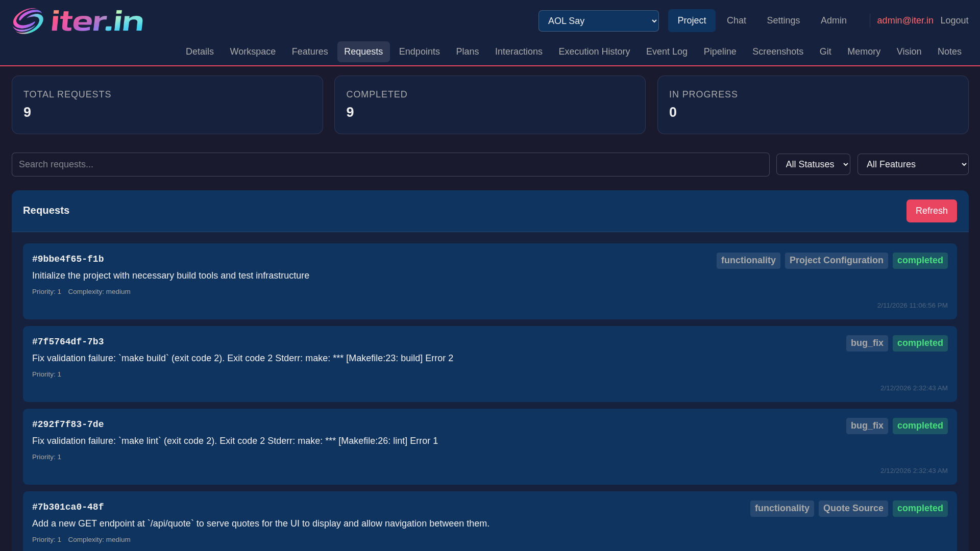Open the Pipeline tab
Viewport: 980px width, 551px height.
tap(719, 52)
